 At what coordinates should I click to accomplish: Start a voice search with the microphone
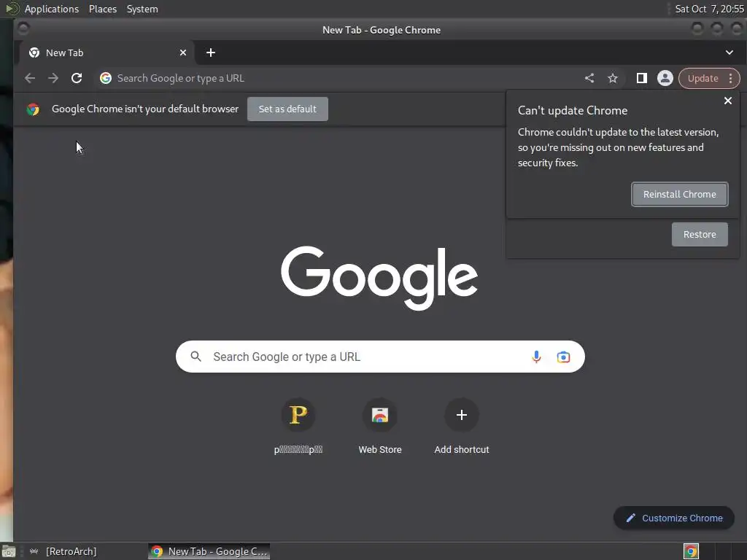tap(536, 357)
